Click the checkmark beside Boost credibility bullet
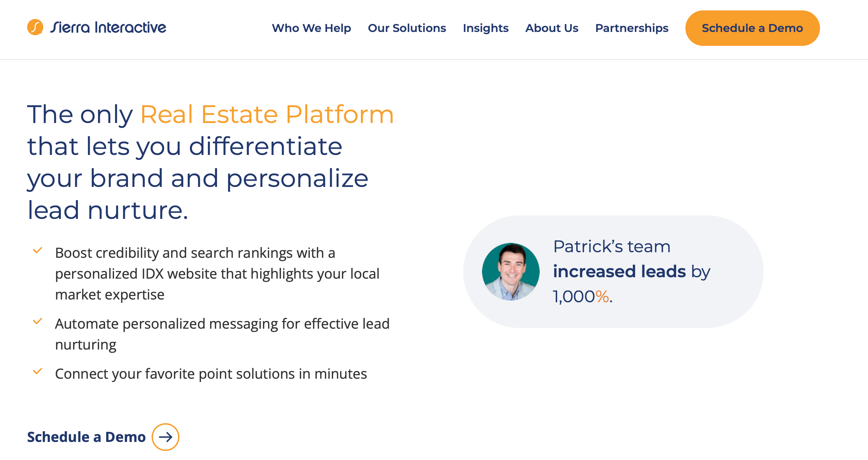Screen dimensions: 868x460 [x=38, y=250]
